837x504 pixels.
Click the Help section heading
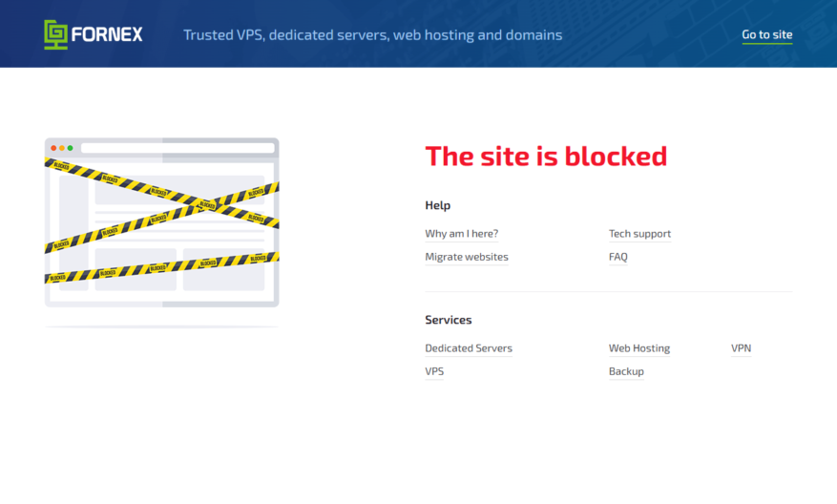pyautogui.click(x=438, y=205)
